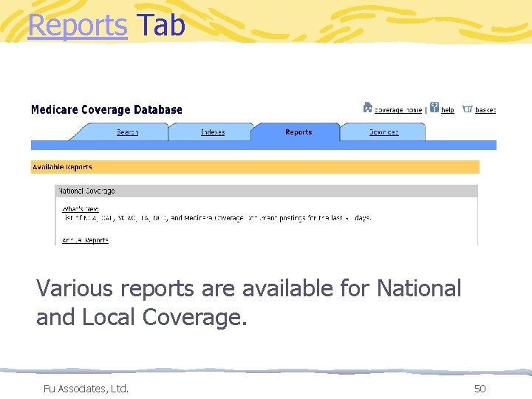Image resolution: width=532 pixels, height=399 pixels.
Task: Switch to the Indexes tab
Action: point(213,132)
